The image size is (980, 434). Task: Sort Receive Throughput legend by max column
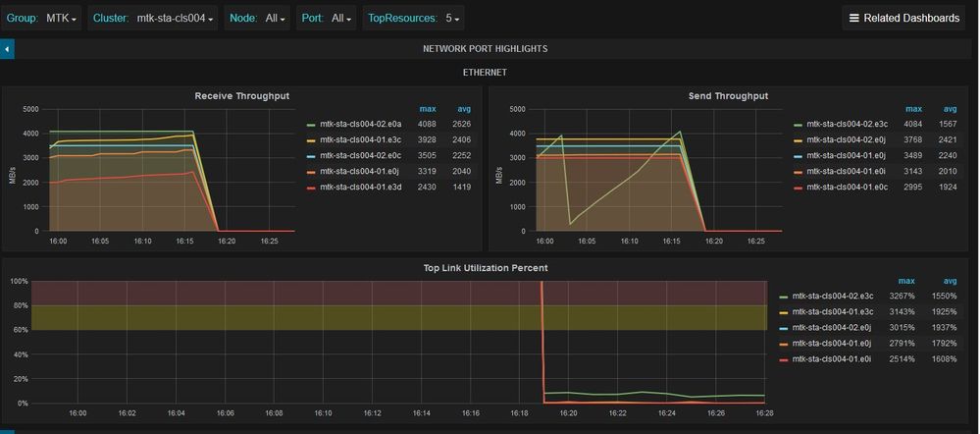click(428, 109)
